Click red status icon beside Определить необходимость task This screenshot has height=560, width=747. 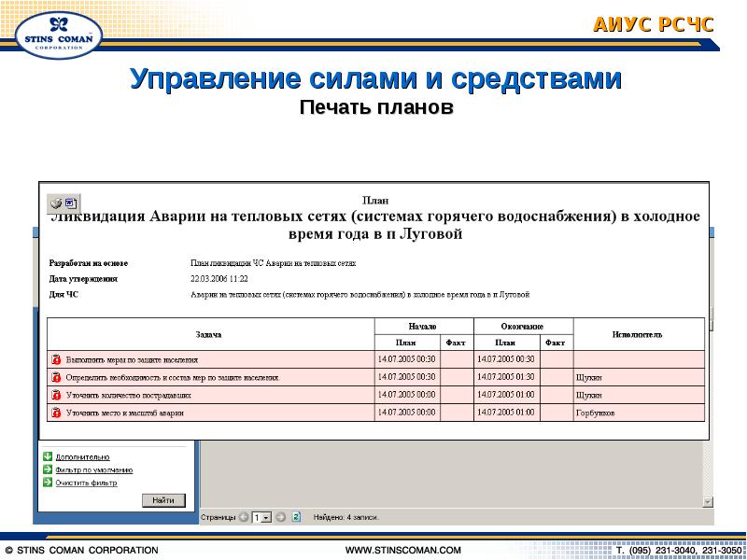point(56,377)
